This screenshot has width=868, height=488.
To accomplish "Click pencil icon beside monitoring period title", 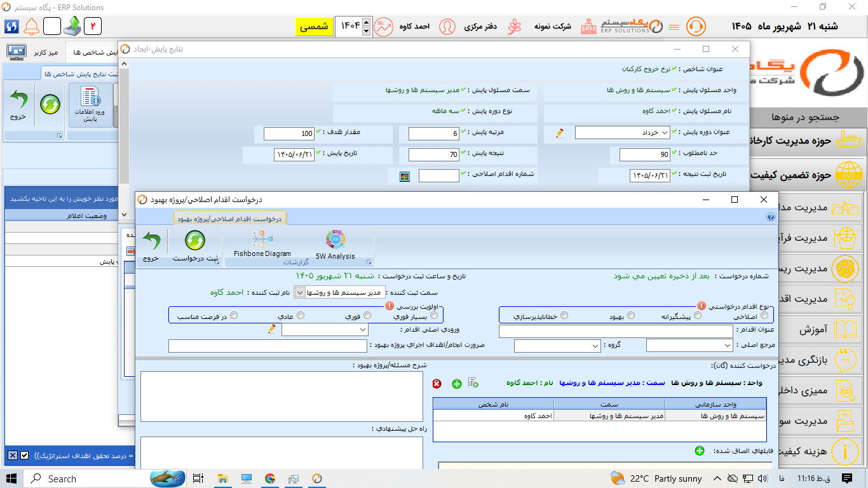I will tap(559, 133).
